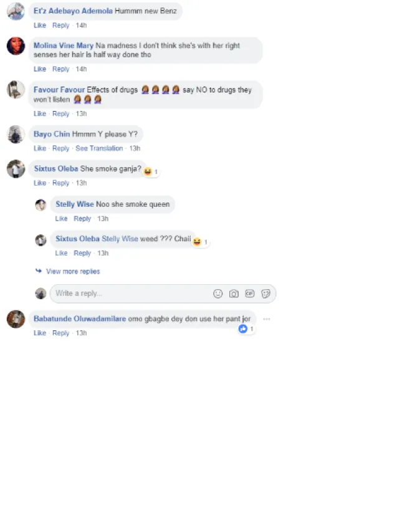420x511 pixels.
Task: Open Babatunde Oluwadamilare's profile picture
Action: pos(16,319)
